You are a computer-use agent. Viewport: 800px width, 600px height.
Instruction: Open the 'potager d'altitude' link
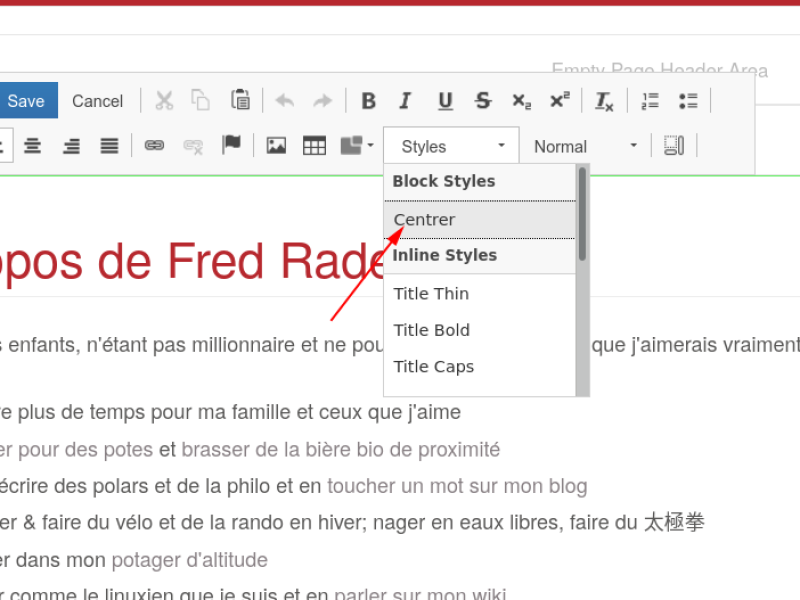(x=189, y=560)
